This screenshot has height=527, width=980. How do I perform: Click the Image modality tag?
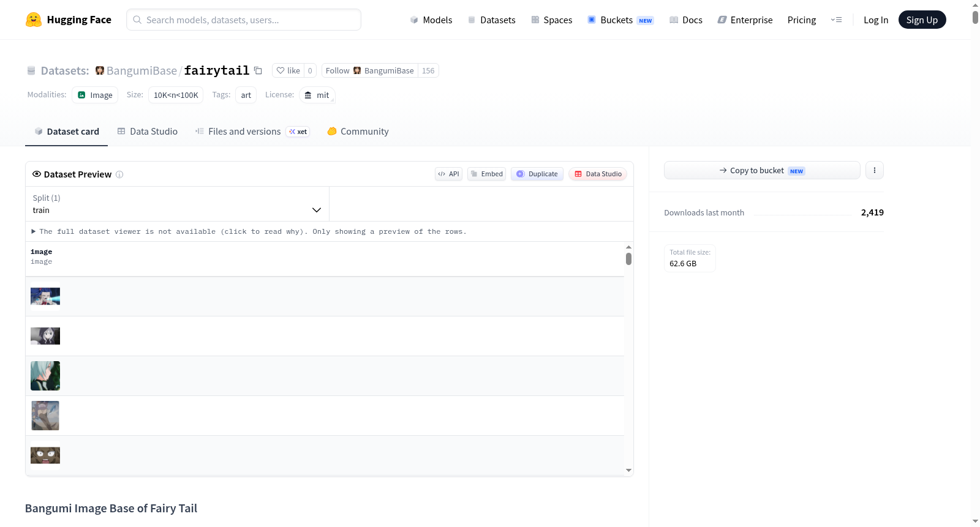click(95, 95)
